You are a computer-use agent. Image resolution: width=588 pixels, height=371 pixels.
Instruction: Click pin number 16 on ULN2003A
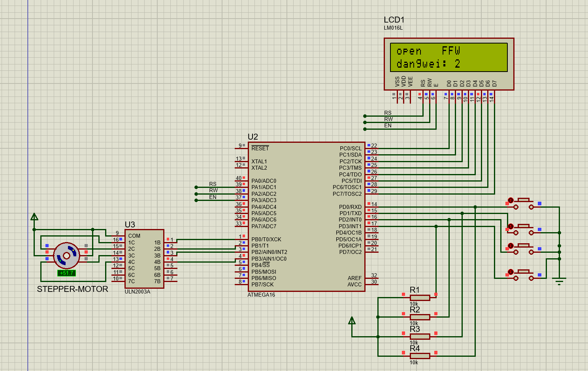coord(116,240)
